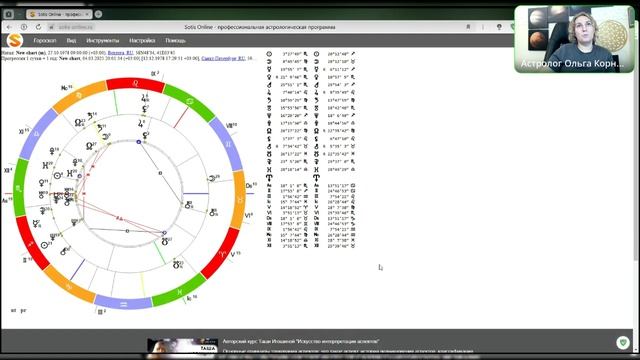The height and width of the screenshot is (360, 640).
Task: Select the Sotis Online browser tab
Action: (59, 14)
